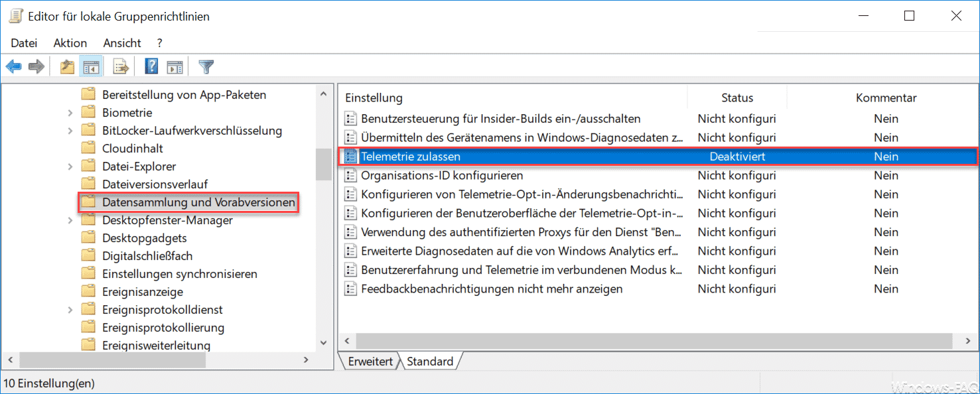Select the Telemetrie zulassen policy setting
This screenshot has width=980, height=394.
410,157
